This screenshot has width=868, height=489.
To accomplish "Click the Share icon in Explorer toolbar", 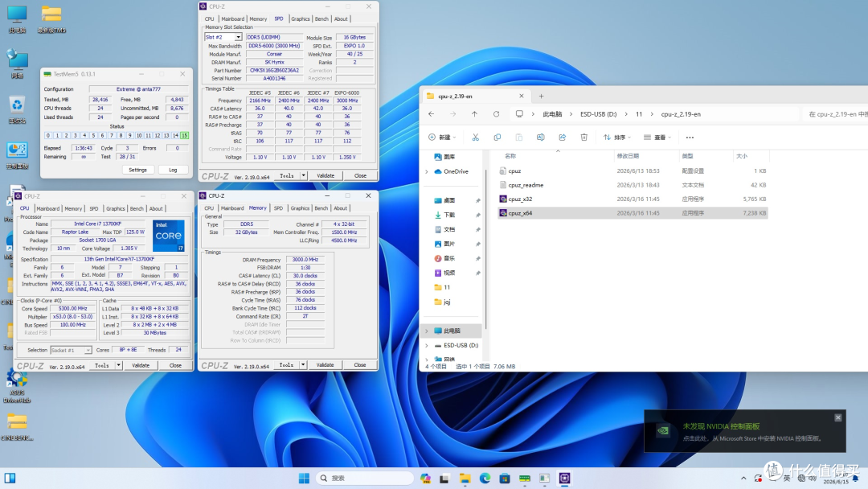I will [562, 138].
